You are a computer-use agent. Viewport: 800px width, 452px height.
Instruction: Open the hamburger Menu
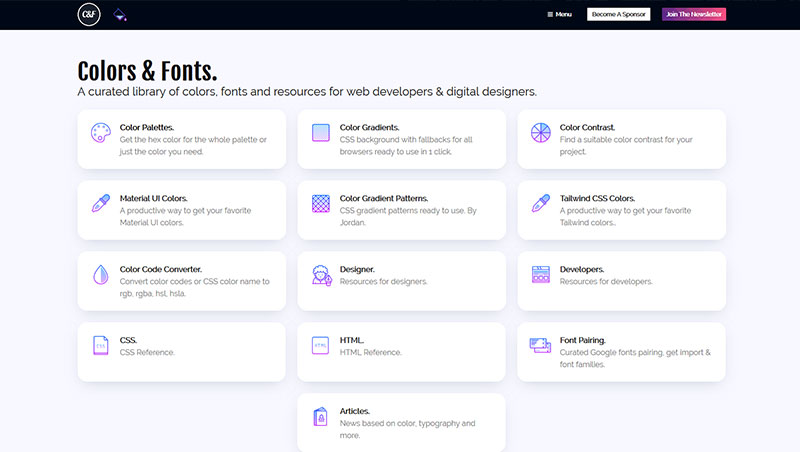click(560, 14)
